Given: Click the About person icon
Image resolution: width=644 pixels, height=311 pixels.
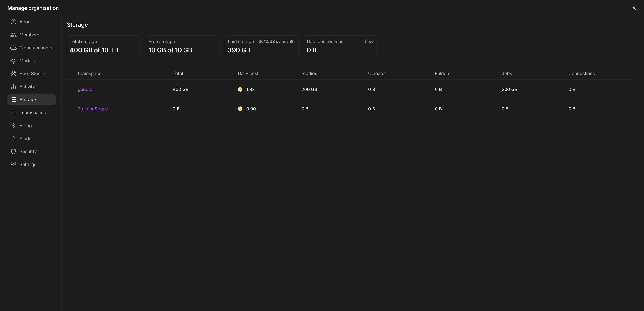Looking at the screenshot, I should point(13,22).
